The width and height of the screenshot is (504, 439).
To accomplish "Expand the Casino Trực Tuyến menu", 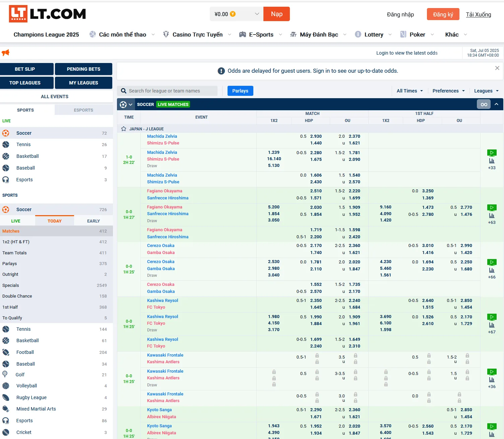I will tap(230, 35).
